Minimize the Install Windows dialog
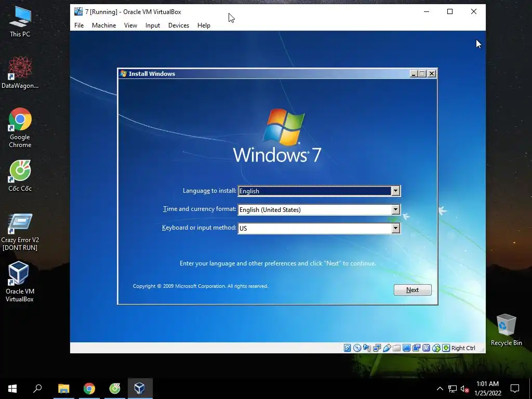Viewport: 532px width, 399px height. coord(414,74)
